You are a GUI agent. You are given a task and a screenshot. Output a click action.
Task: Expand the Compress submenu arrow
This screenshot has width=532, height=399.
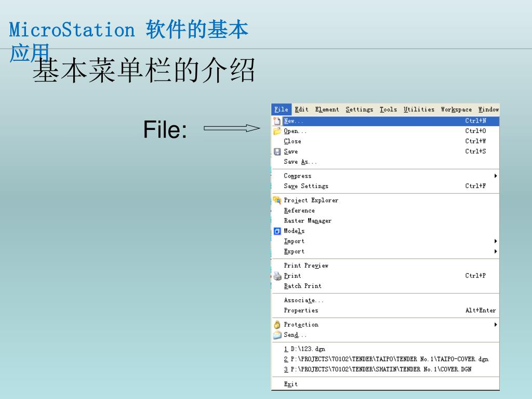[496, 176]
